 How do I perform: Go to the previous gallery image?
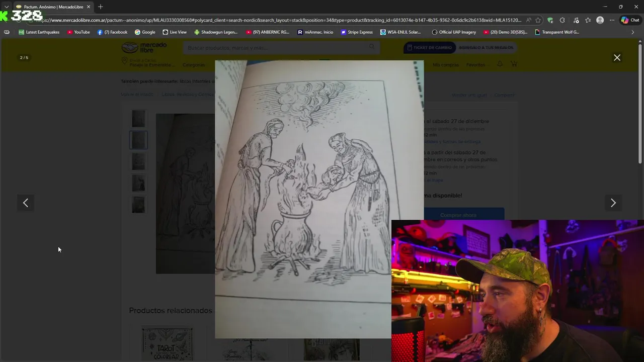(x=26, y=203)
